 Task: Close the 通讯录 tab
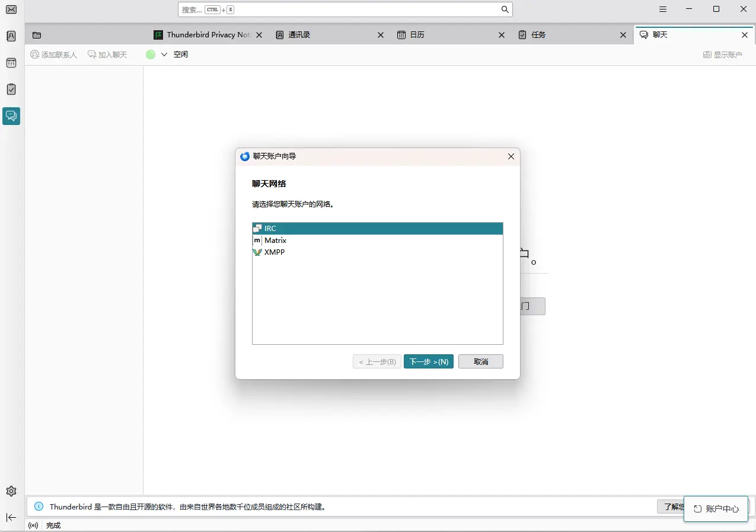(381, 35)
